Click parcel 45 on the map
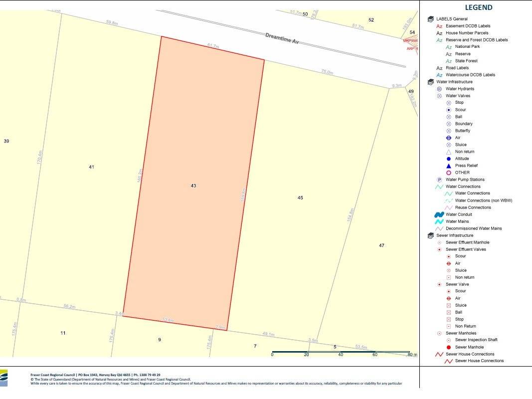 click(x=300, y=198)
